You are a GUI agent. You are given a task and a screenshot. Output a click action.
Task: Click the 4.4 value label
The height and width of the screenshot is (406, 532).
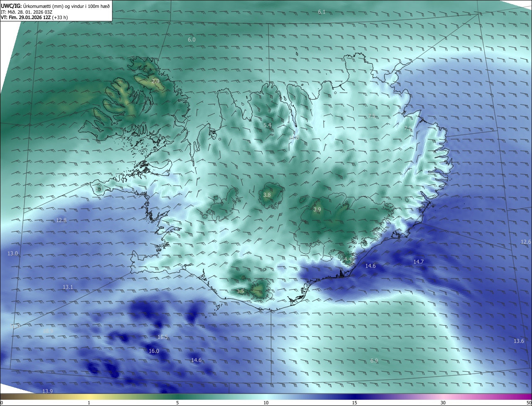[347, 259]
